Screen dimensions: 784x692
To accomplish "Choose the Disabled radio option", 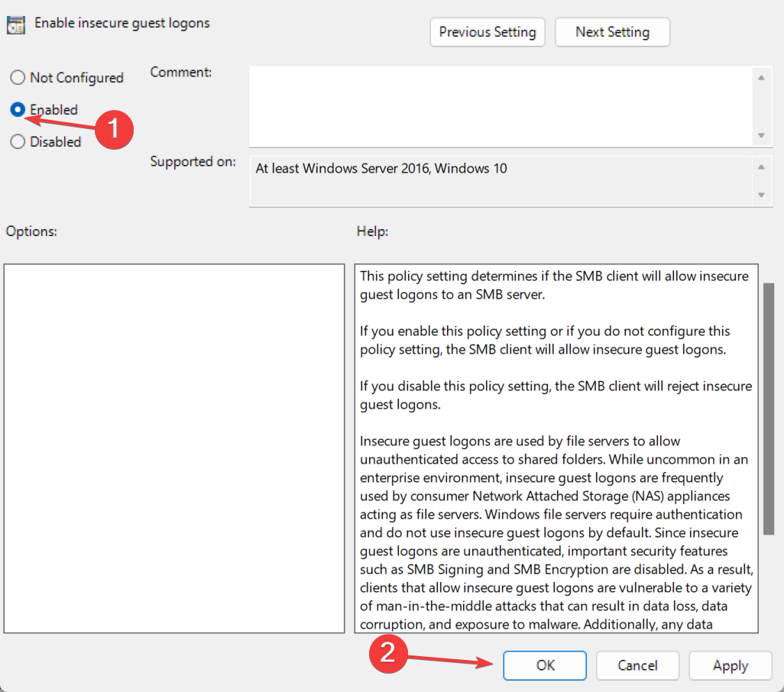I will [x=18, y=142].
